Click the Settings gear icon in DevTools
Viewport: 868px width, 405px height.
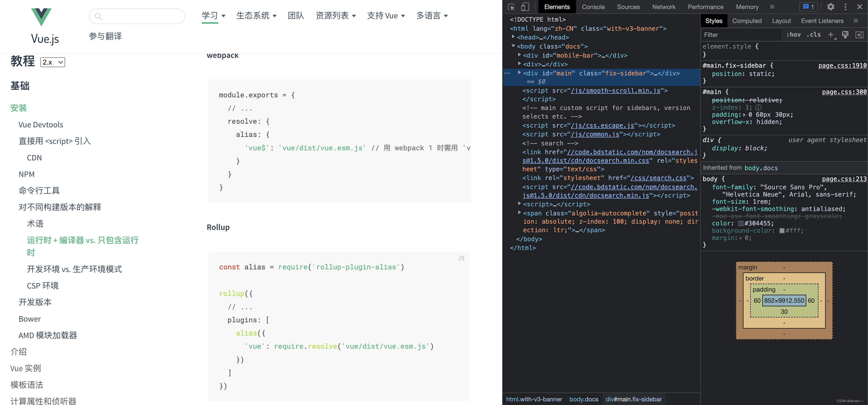coord(830,7)
